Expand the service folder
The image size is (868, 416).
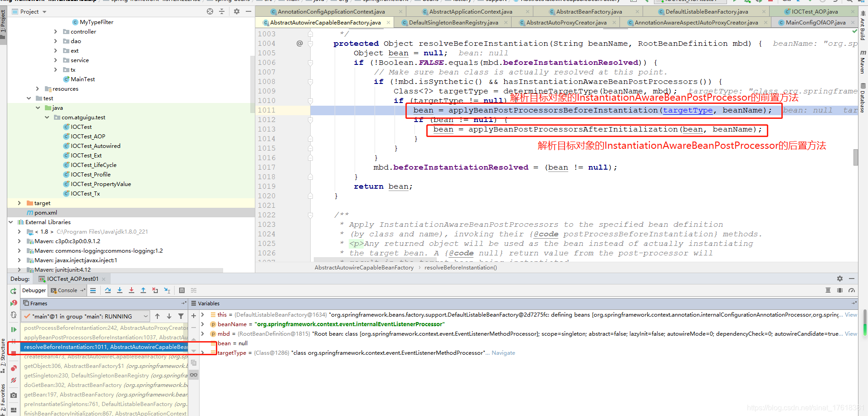coord(56,60)
